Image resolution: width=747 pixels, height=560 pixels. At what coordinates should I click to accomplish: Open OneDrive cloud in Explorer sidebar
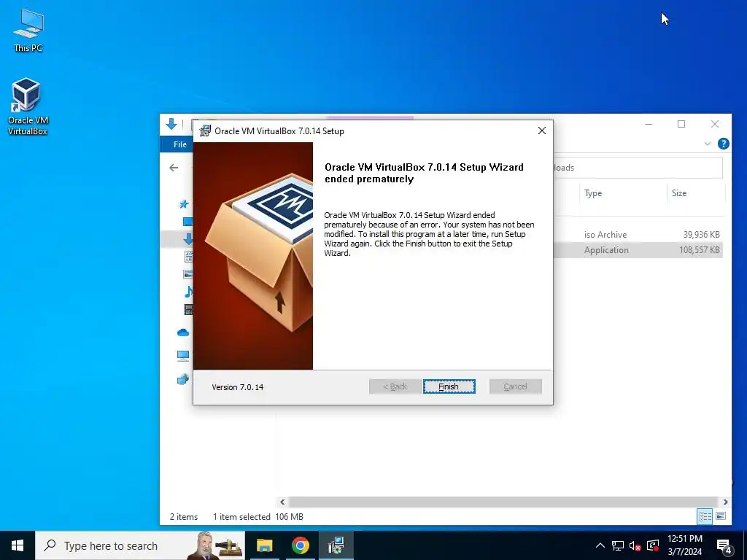183,332
